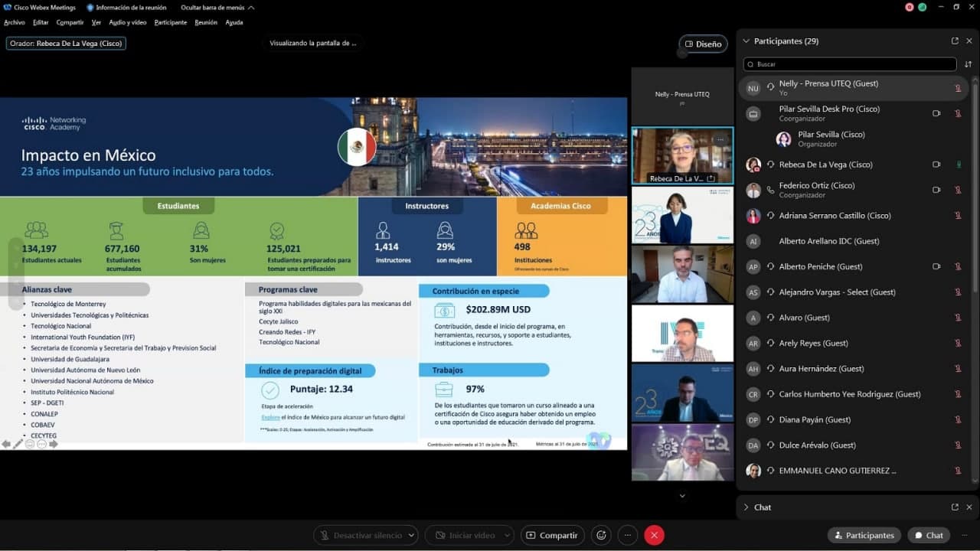Select Rebeca De La Vega's active video thumbnail
This screenshot has width=980, height=551.
point(682,155)
